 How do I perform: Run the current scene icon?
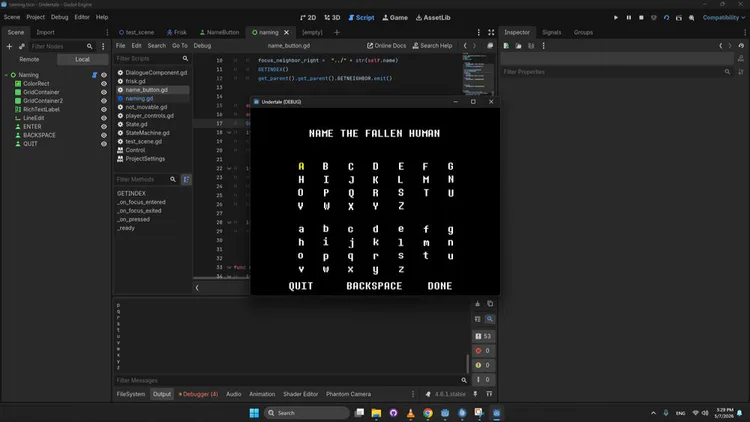point(666,18)
